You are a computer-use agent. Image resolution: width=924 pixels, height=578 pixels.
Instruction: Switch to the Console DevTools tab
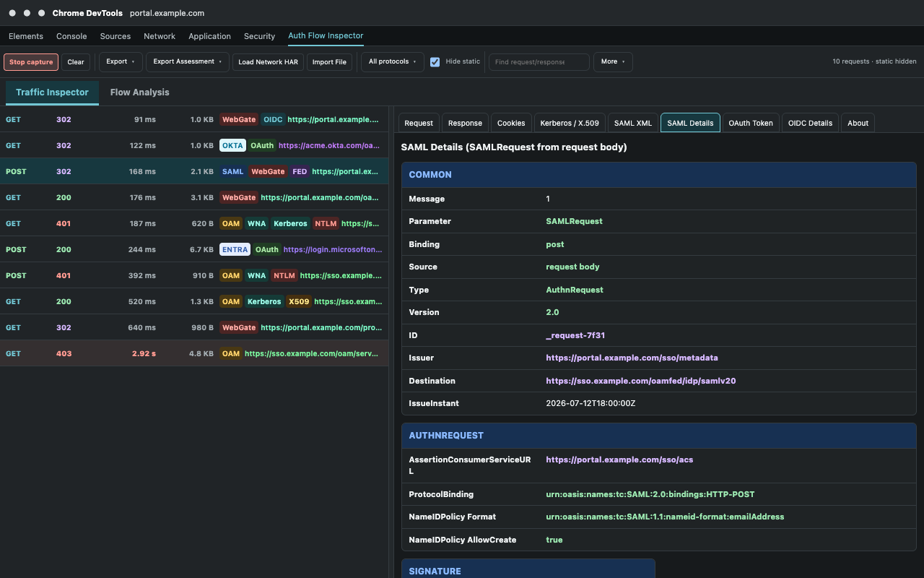pyautogui.click(x=71, y=36)
